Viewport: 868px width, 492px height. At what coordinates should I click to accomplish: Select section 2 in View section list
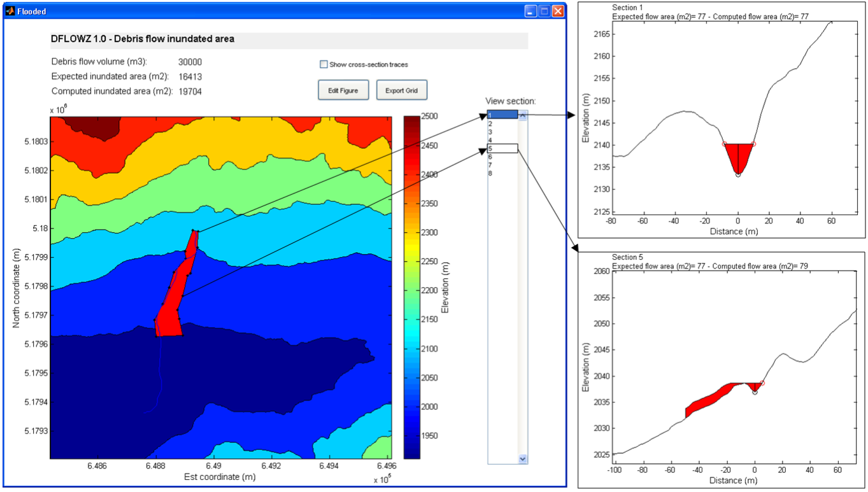pos(502,123)
